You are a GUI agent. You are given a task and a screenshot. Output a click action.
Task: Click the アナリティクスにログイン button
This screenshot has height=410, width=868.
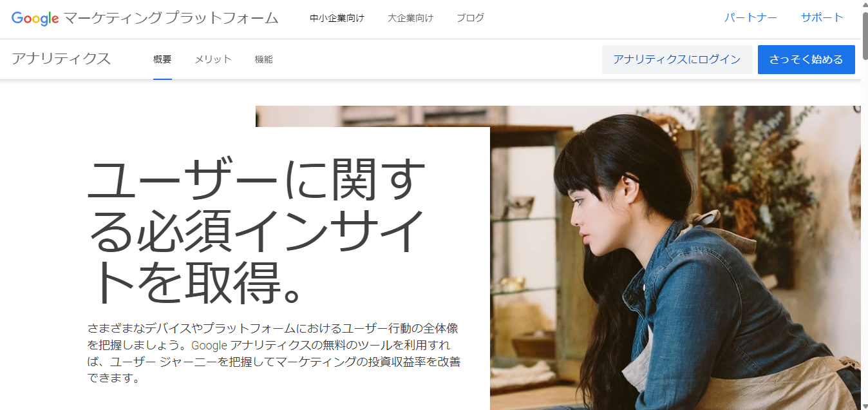click(x=677, y=59)
